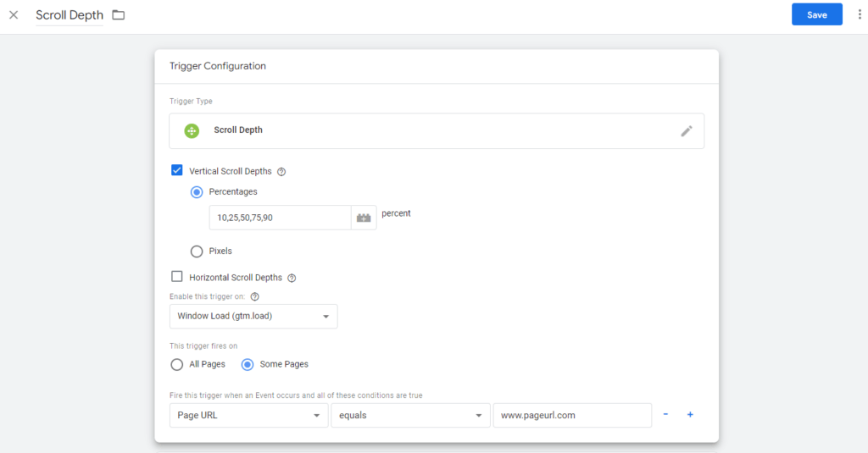The height and width of the screenshot is (453, 868).
Task: Open the three-dot more options menu
Action: (860, 15)
